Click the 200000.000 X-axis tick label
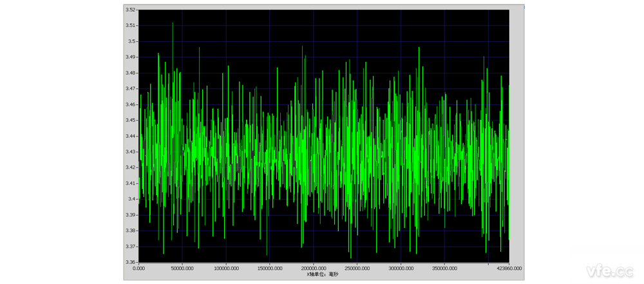 click(x=314, y=268)
